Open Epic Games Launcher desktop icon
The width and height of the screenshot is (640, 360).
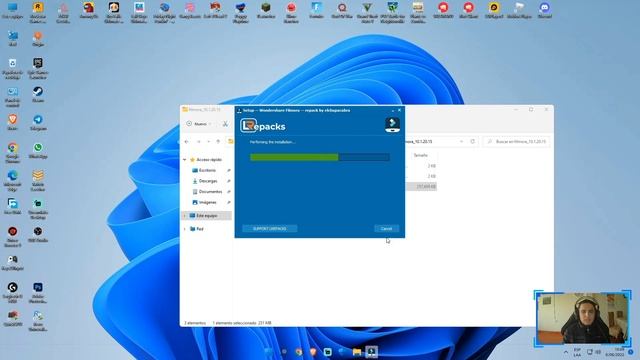(x=38, y=68)
